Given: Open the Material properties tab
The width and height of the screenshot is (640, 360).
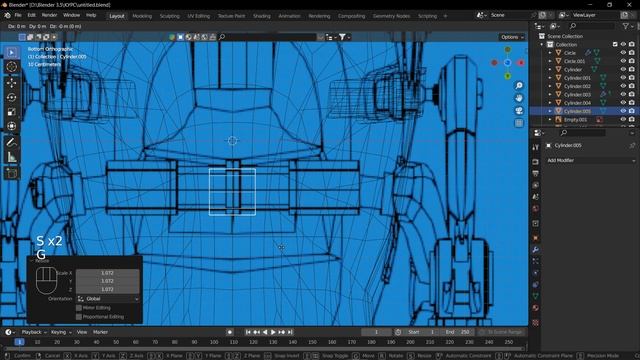Looking at the screenshot, I should [536, 308].
